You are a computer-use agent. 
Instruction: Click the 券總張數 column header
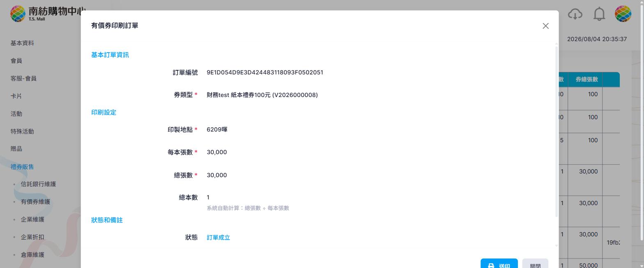coord(586,79)
